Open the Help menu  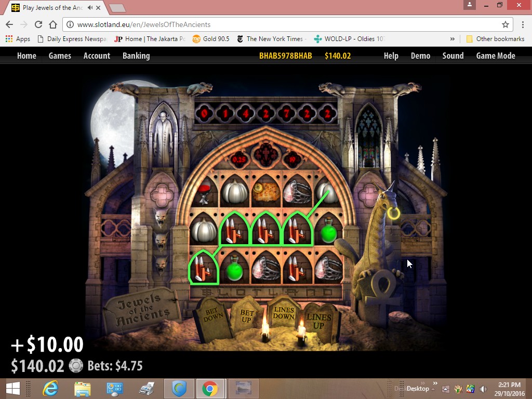pos(391,56)
